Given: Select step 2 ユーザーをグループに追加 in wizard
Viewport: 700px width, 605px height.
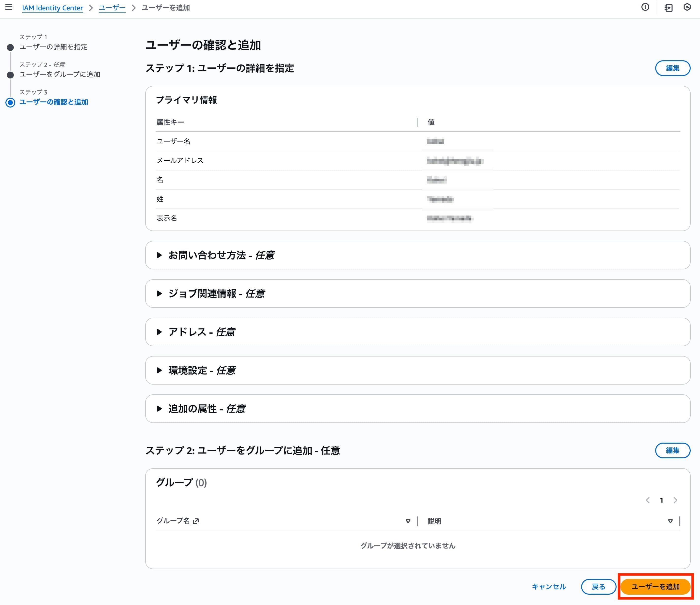Looking at the screenshot, I should tap(60, 74).
